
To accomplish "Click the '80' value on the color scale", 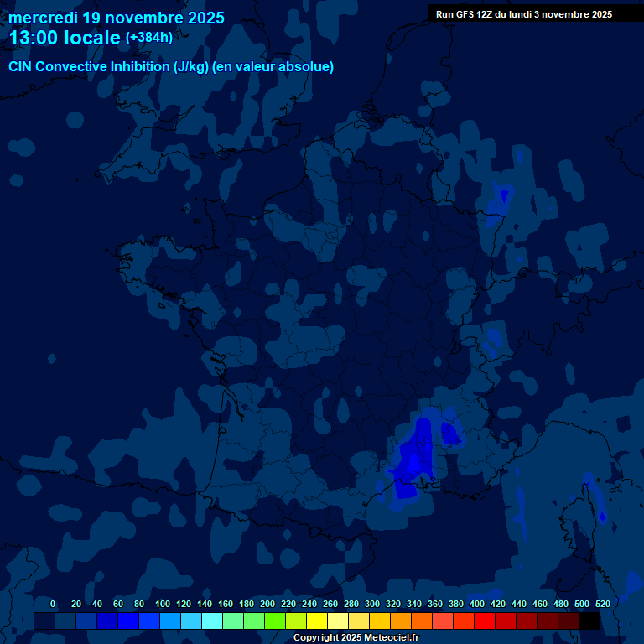I will [x=139, y=604].
